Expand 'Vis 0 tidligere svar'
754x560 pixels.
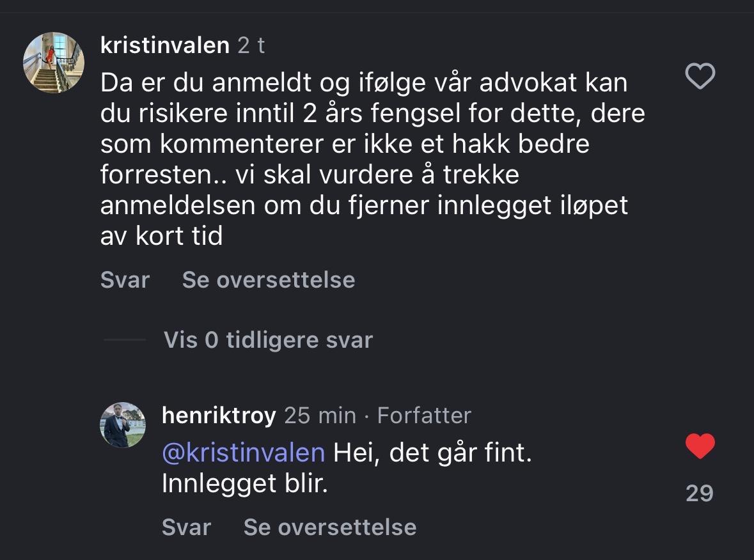click(x=268, y=340)
